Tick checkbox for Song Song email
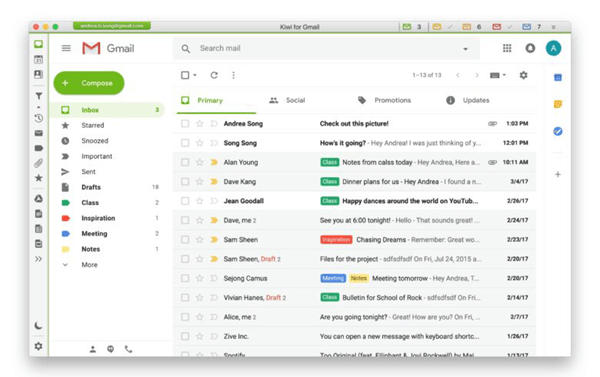Screen dimensions: 600x377 [x=185, y=143]
